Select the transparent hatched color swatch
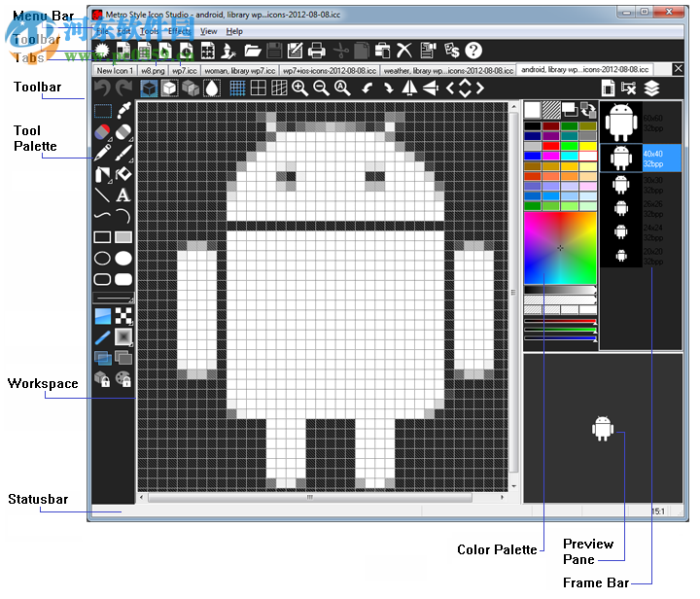Viewport: 700px width, 599px height. pyautogui.click(x=551, y=109)
